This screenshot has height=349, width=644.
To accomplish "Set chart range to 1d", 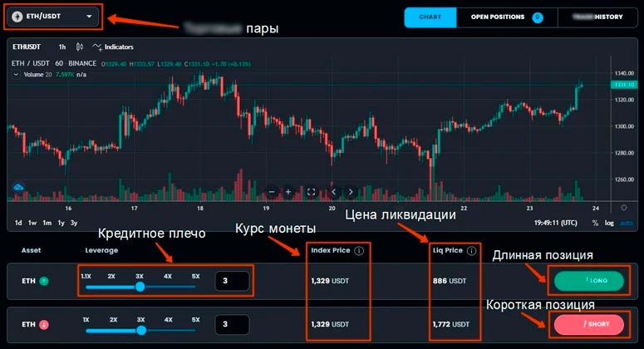I will [x=18, y=223].
